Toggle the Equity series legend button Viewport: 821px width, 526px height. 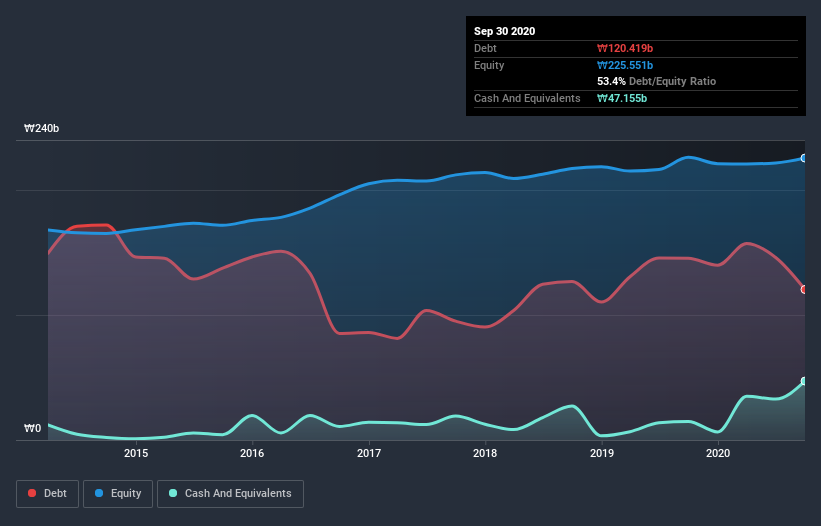[x=118, y=494]
